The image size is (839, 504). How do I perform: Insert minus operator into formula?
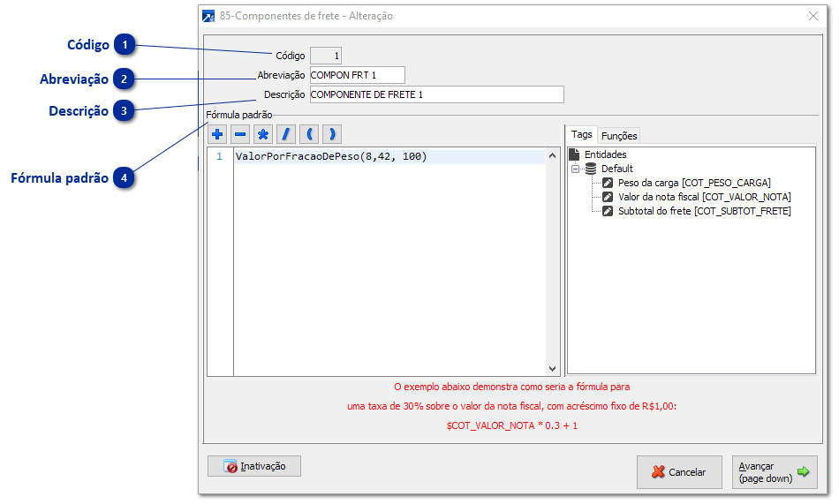tap(240, 134)
